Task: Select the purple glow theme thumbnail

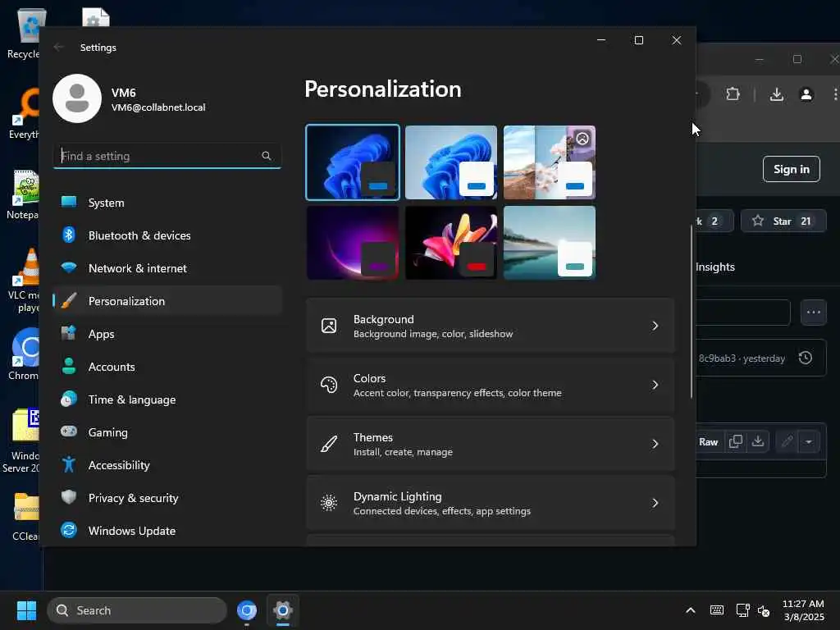Action: point(353,243)
